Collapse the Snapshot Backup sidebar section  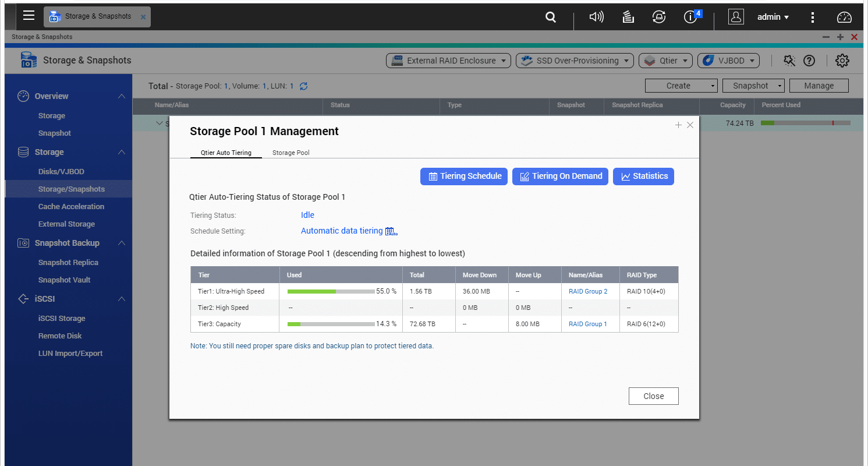coord(121,243)
